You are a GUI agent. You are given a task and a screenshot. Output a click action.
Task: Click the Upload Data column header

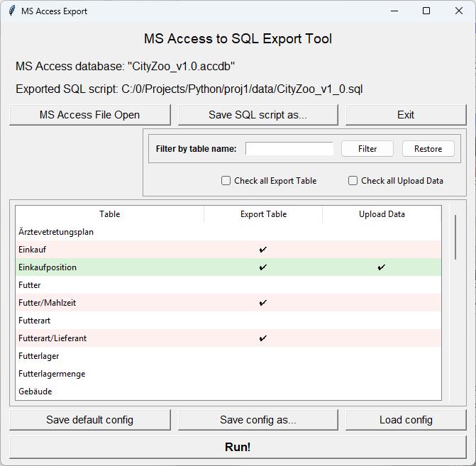382,214
